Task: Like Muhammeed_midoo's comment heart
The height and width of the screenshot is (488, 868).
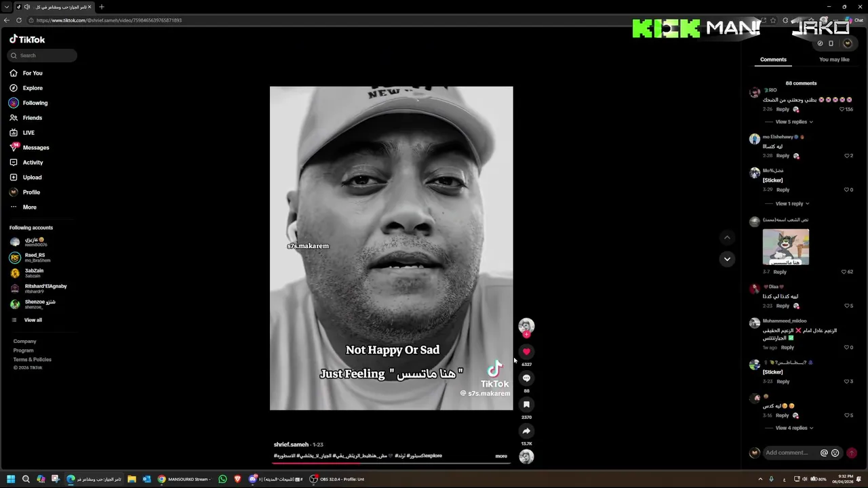Action: 847,348
